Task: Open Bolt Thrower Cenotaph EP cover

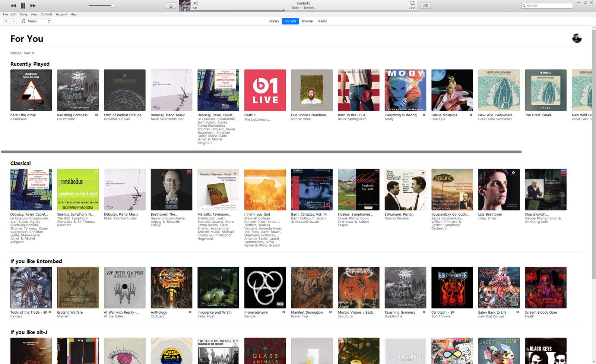Action: 452,288
